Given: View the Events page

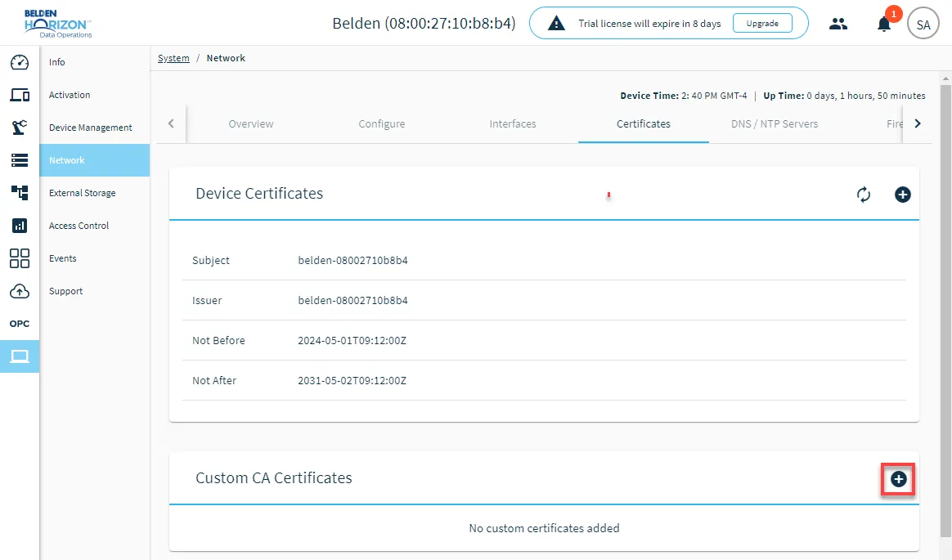Looking at the screenshot, I should 95,258.
